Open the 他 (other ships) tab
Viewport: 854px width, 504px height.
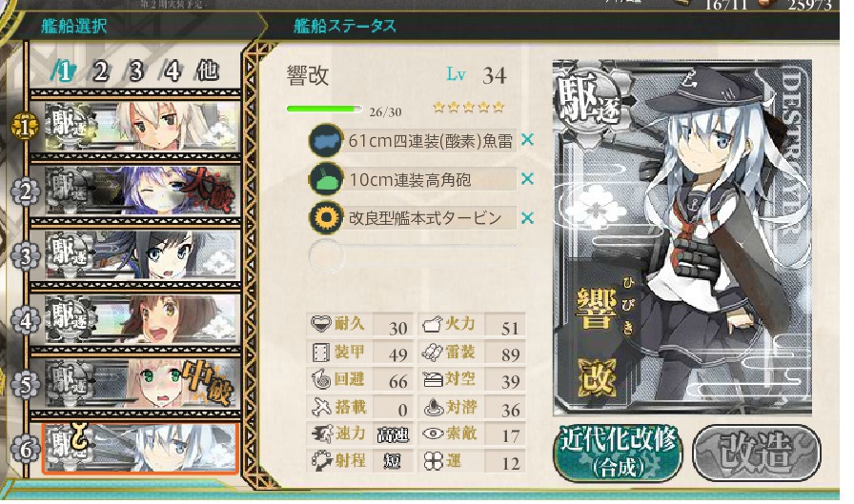pyautogui.click(x=208, y=71)
